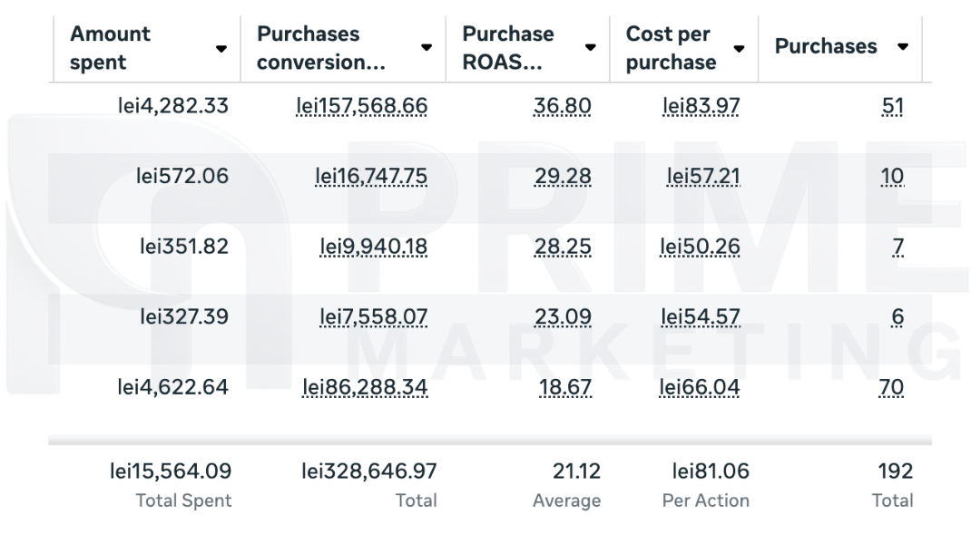
Task: Open the lei86,288.34 conversion value
Action: [365, 388]
